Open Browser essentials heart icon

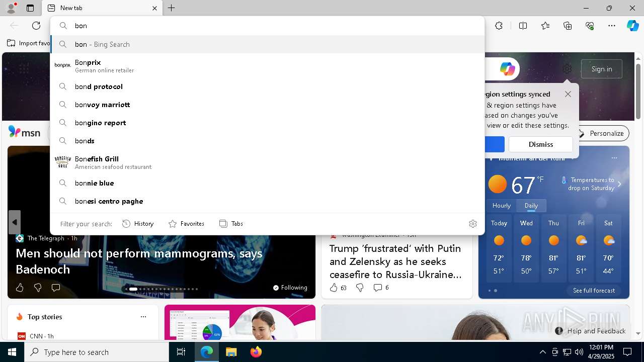pos(590,26)
